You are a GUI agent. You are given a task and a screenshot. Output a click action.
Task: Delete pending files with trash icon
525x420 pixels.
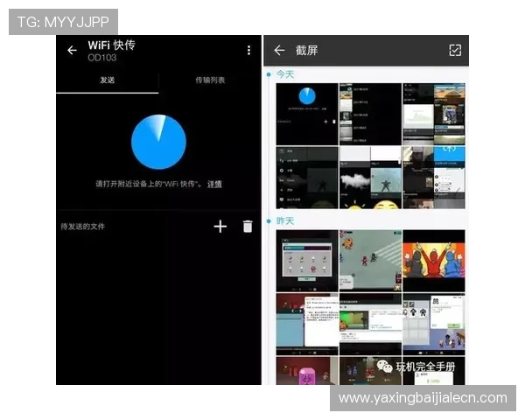248,227
